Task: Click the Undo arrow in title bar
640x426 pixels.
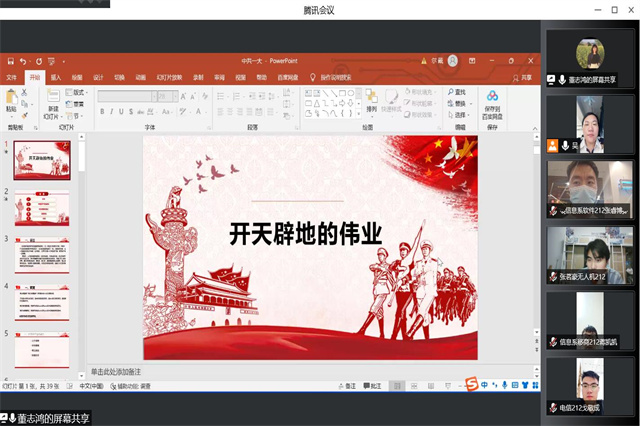Action: [x=24, y=61]
